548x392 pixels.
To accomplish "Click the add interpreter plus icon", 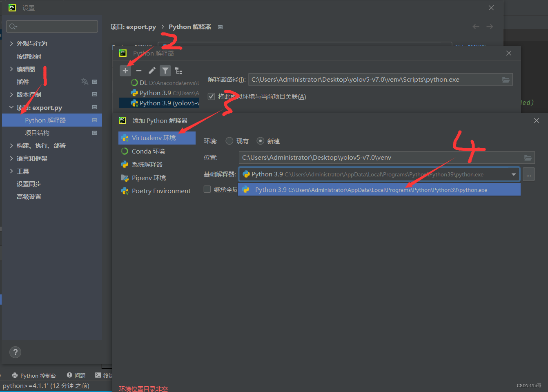I will 125,71.
